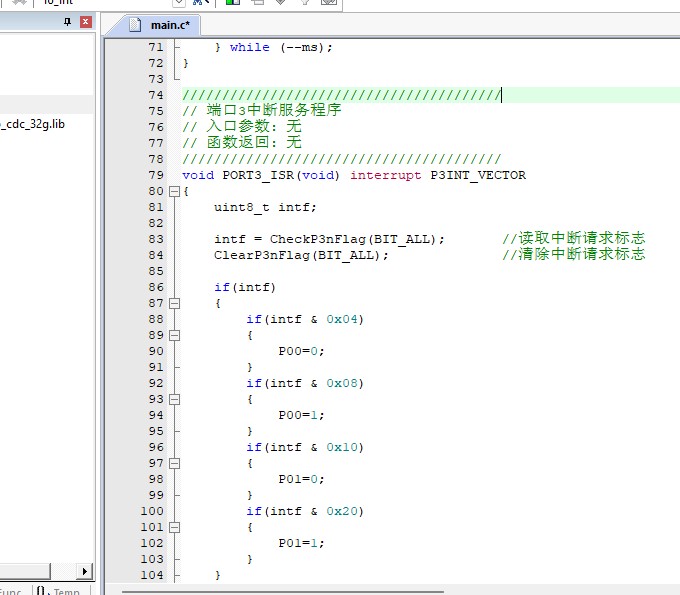Click the P00=0; statement
The width and height of the screenshot is (680, 595).
point(301,351)
